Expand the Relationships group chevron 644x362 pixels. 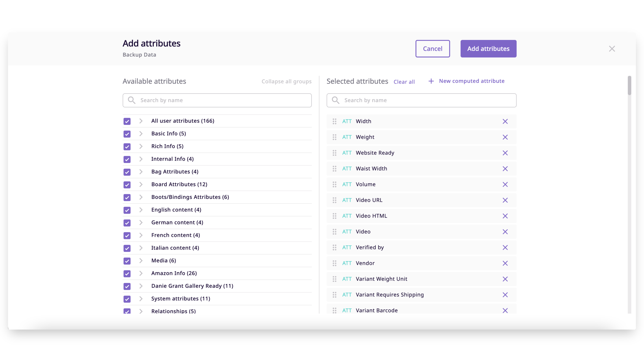coord(141,311)
